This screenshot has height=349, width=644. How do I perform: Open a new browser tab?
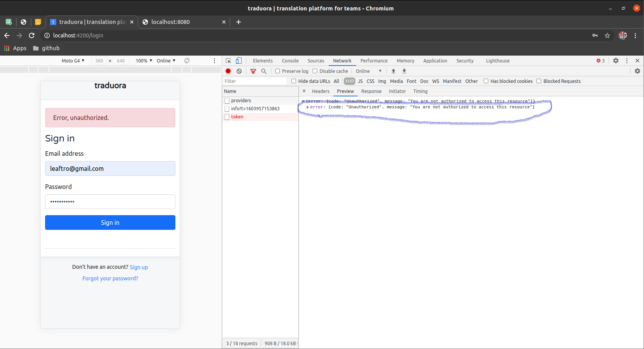coord(239,22)
